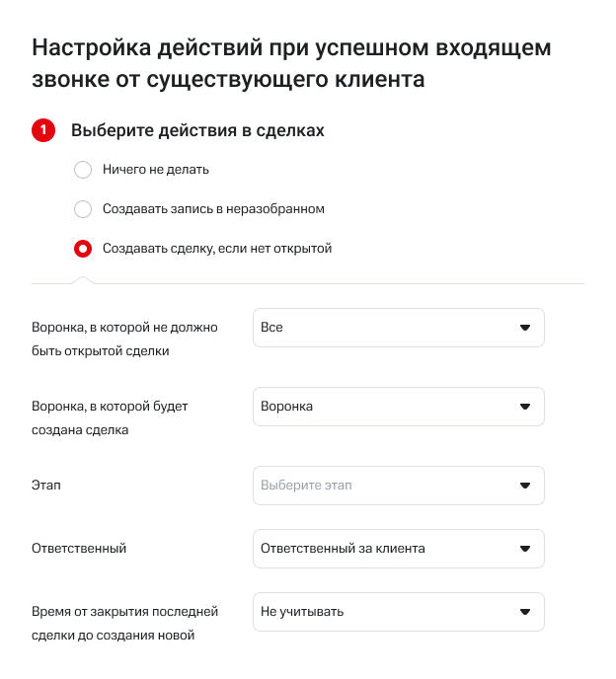Select "Создавать сделку, если нет открытой" radio
This screenshot has height=679, width=616.
coord(83,249)
